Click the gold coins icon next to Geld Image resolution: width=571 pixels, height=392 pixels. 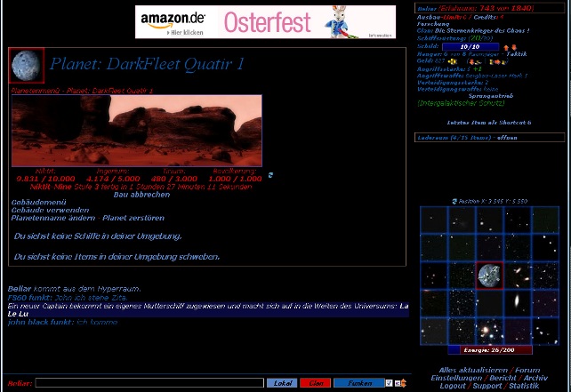pos(452,61)
